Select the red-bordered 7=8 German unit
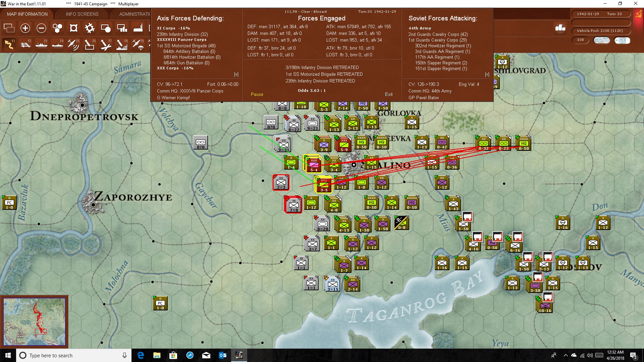This screenshot has width=644, height=362. pos(293,204)
